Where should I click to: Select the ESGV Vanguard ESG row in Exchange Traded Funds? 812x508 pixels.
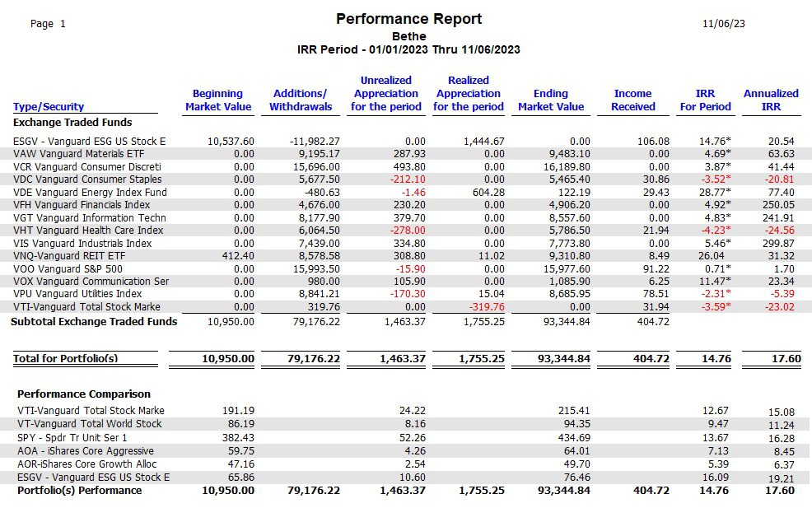(x=406, y=141)
